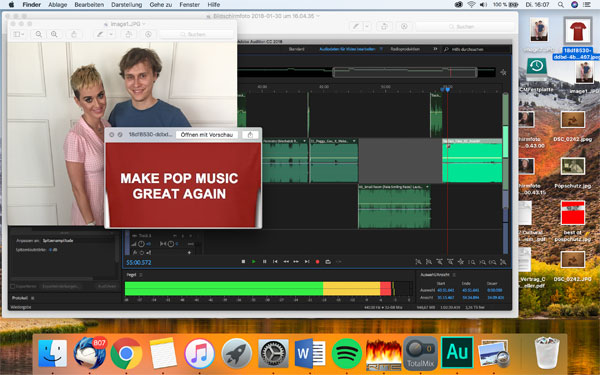Stop playback in Audition transport
The width and height of the screenshot is (600, 375).
click(243, 262)
